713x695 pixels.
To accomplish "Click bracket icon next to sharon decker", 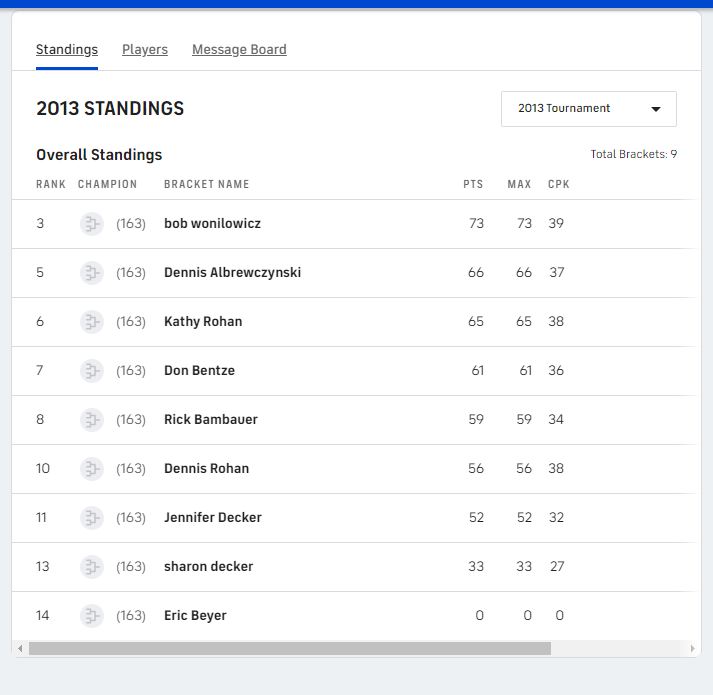I will [92, 567].
